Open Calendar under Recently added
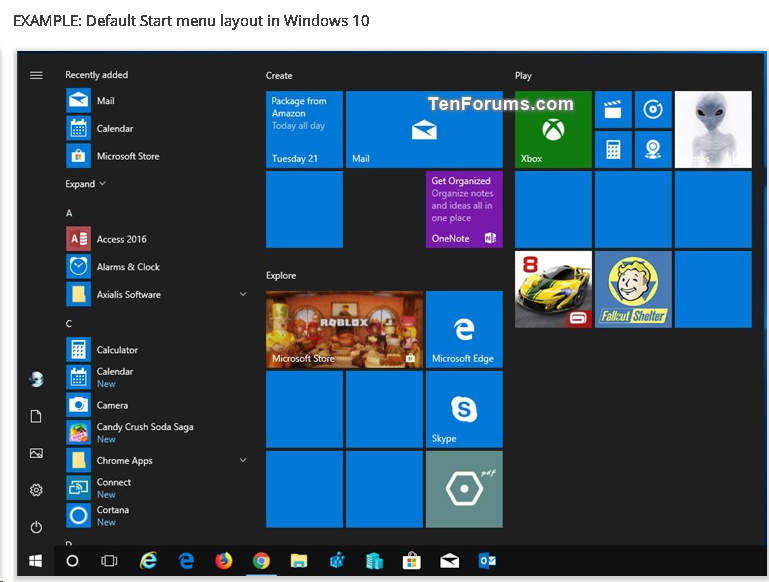Viewport: 769px width, 582px height. (x=157, y=128)
